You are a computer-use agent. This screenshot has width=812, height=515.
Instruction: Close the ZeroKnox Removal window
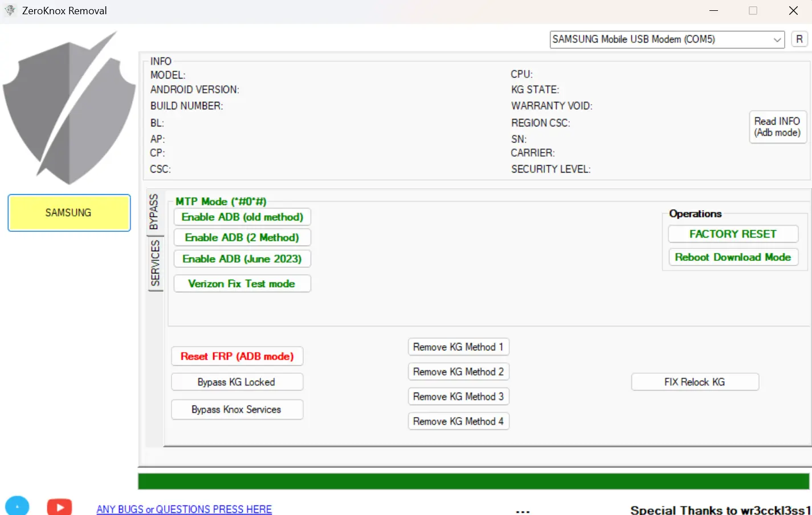[x=793, y=11]
